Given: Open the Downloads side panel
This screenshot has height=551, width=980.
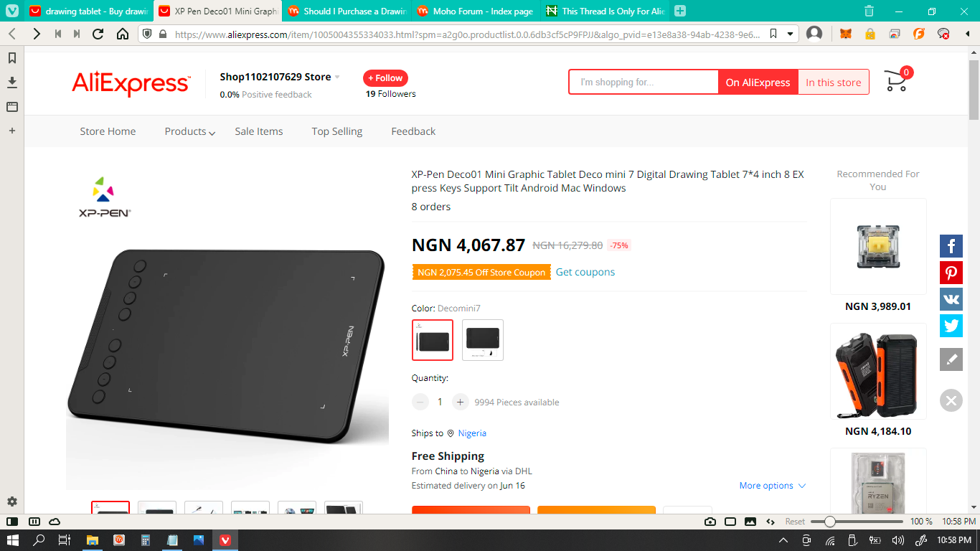Looking at the screenshot, I should (12, 83).
